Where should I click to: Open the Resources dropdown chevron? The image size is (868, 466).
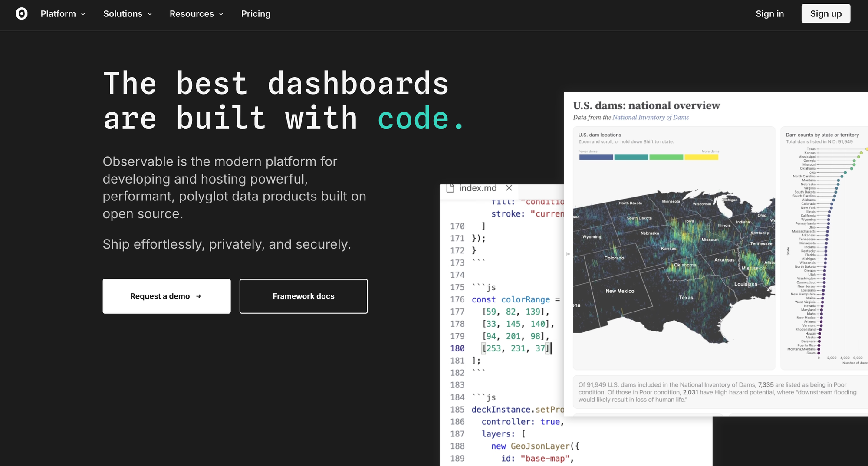coord(221,14)
